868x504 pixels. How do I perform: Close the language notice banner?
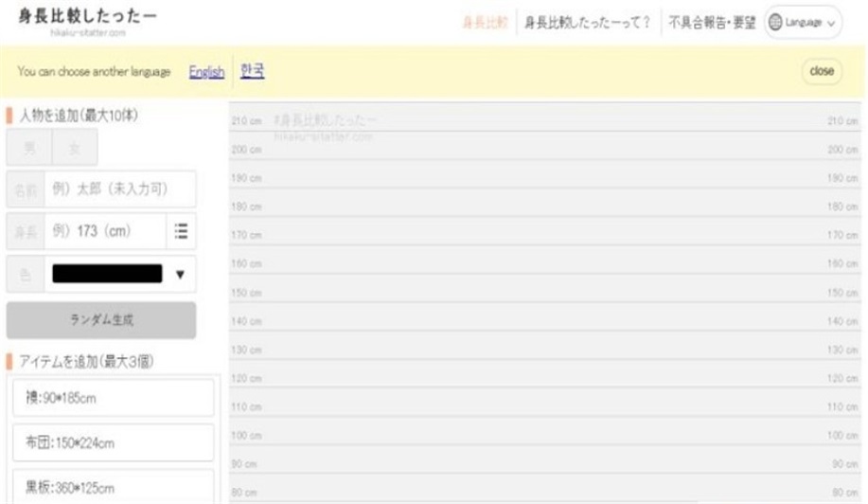822,71
